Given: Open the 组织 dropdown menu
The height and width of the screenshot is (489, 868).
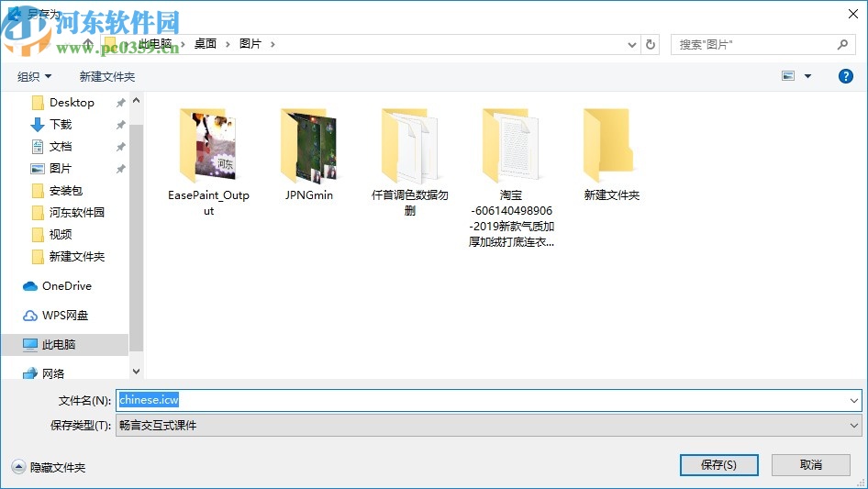Looking at the screenshot, I should coord(34,76).
